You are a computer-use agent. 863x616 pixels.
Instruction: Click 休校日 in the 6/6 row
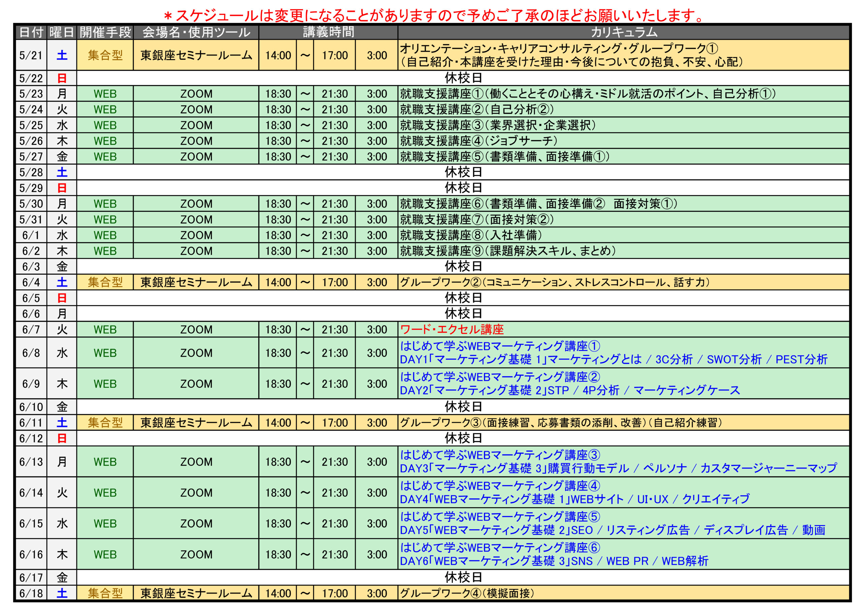[x=463, y=313]
